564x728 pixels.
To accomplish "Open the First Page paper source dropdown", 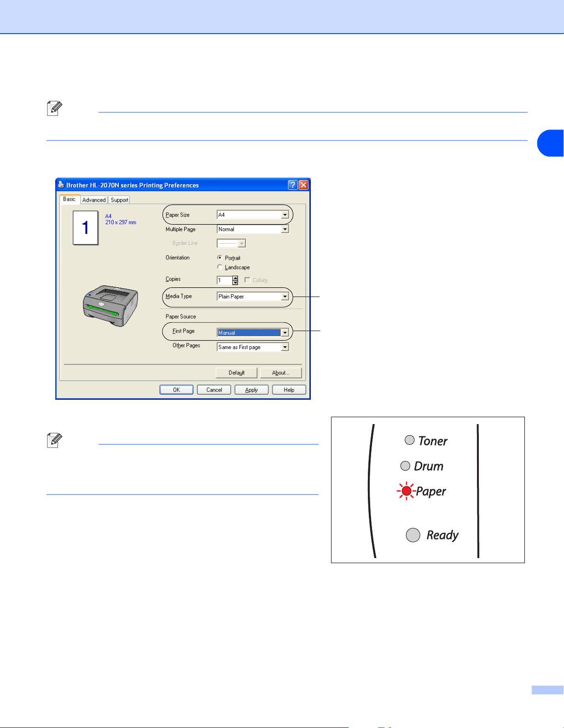I will coord(253,332).
